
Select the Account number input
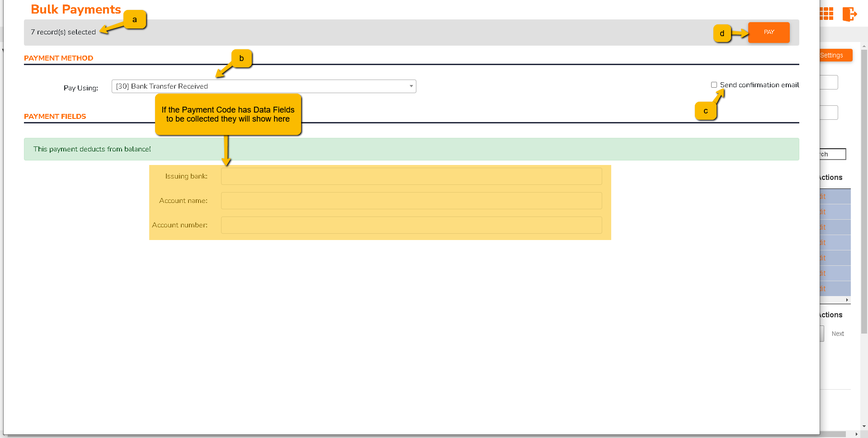tap(411, 225)
